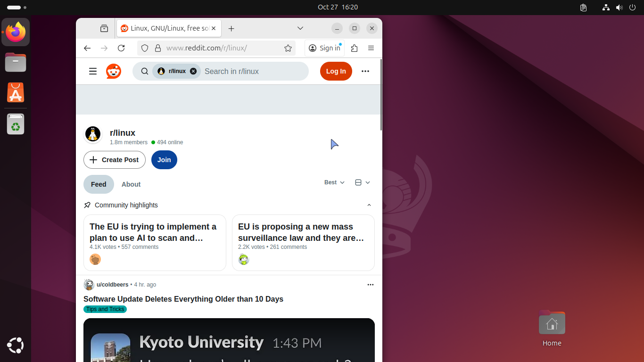Image resolution: width=644 pixels, height=362 pixels.
Task: Click the Reddit Snoo logo icon
Action: [x=114, y=71]
